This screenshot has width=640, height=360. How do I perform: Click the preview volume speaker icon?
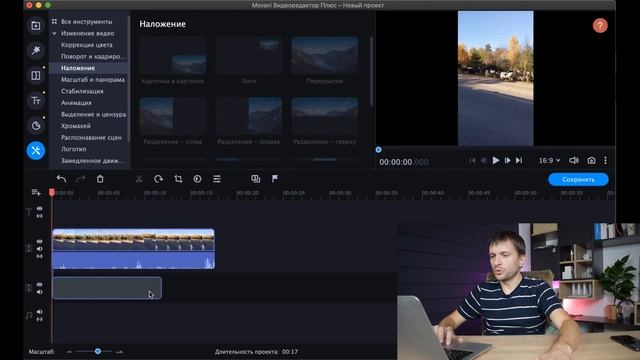pyautogui.click(x=574, y=160)
